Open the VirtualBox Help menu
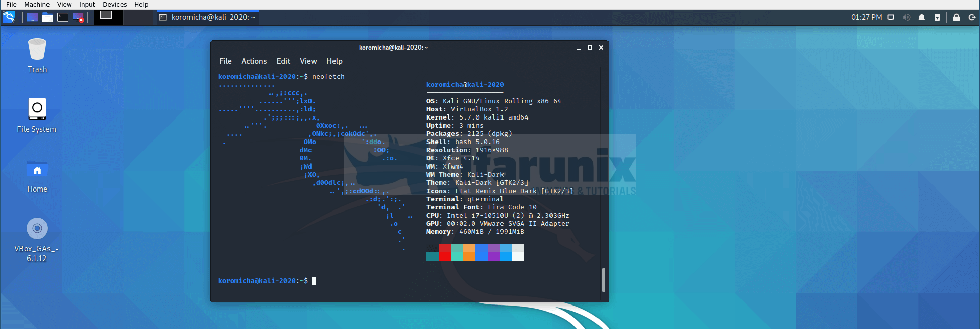 (141, 4)
